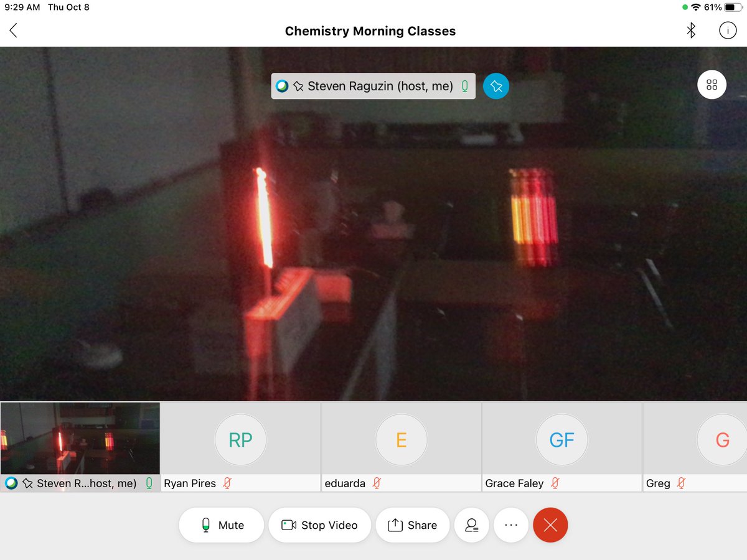Select eduarda's E avatar tile

tap(402, 440)
